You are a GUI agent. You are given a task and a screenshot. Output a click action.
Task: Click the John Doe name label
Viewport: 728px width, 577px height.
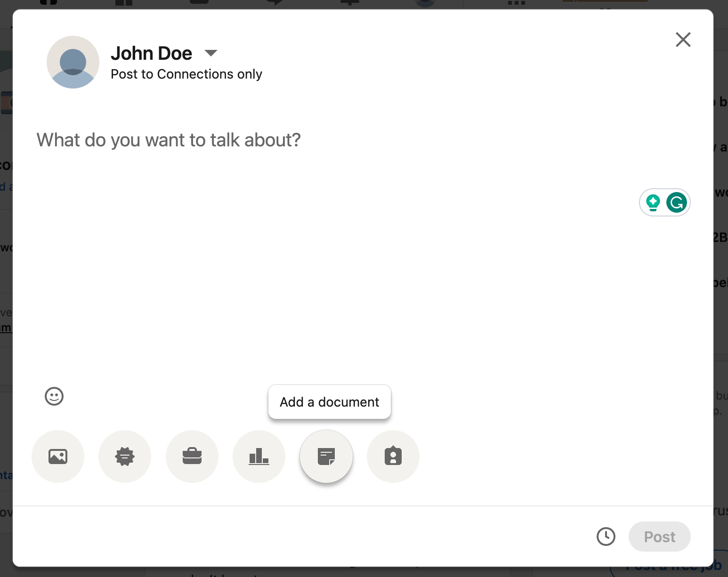tap(151, 53)
